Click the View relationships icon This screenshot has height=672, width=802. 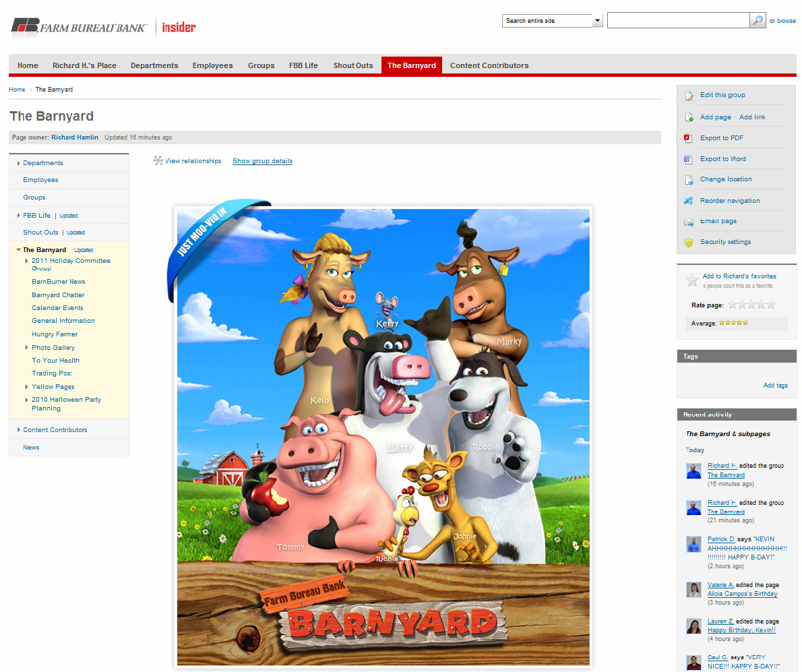[158, 160]
